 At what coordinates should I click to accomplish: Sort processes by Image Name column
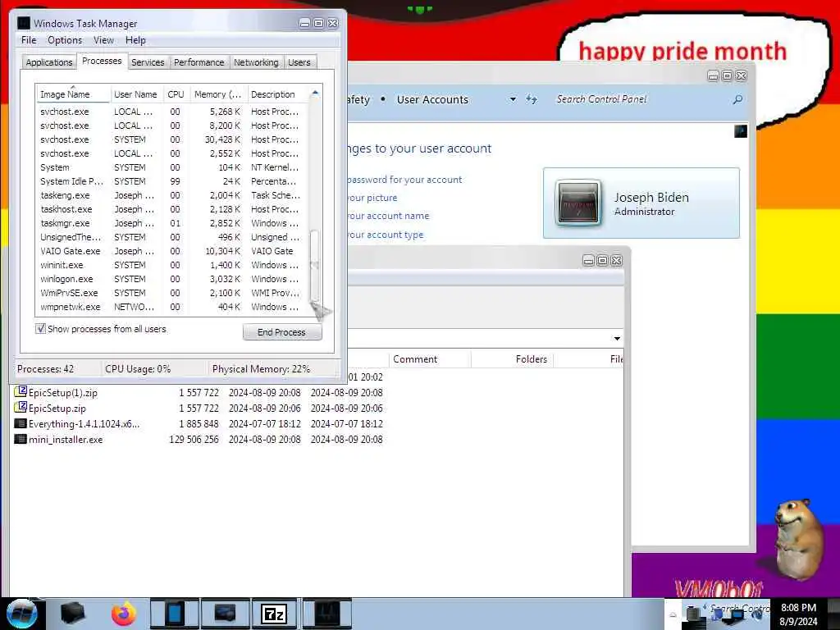[72, 94]
